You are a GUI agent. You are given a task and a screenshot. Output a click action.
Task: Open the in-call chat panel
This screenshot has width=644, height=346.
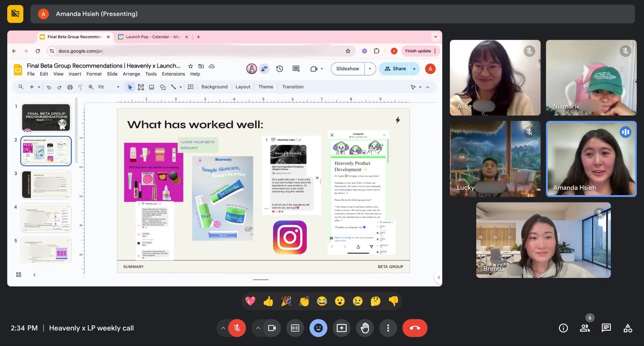pyautogui.click(x=606, y=328)
